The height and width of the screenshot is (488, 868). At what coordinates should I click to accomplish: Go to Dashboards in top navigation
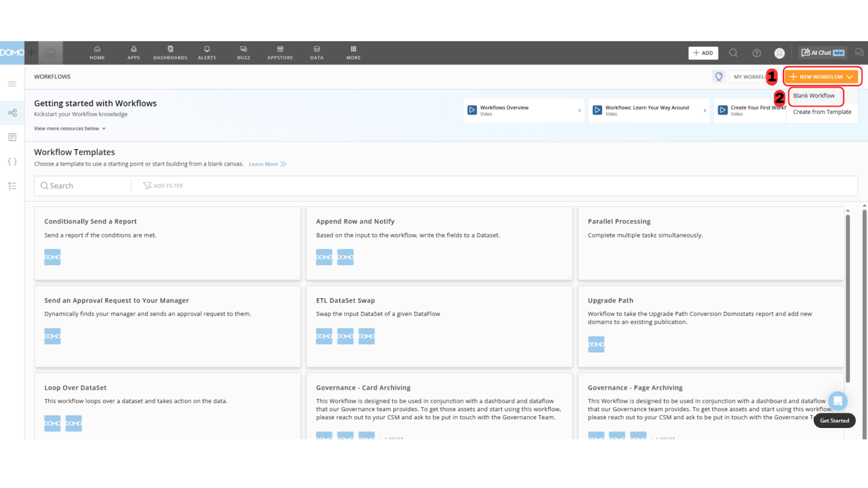(170, 53)
